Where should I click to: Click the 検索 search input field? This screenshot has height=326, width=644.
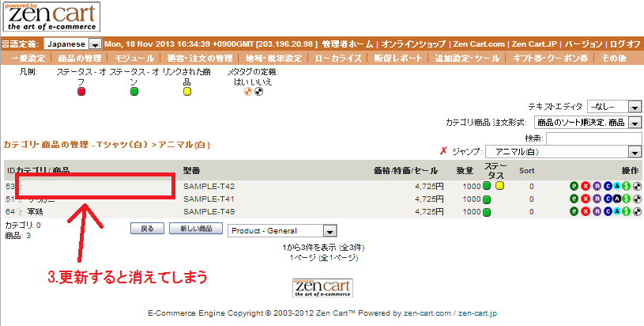(593, 138)
